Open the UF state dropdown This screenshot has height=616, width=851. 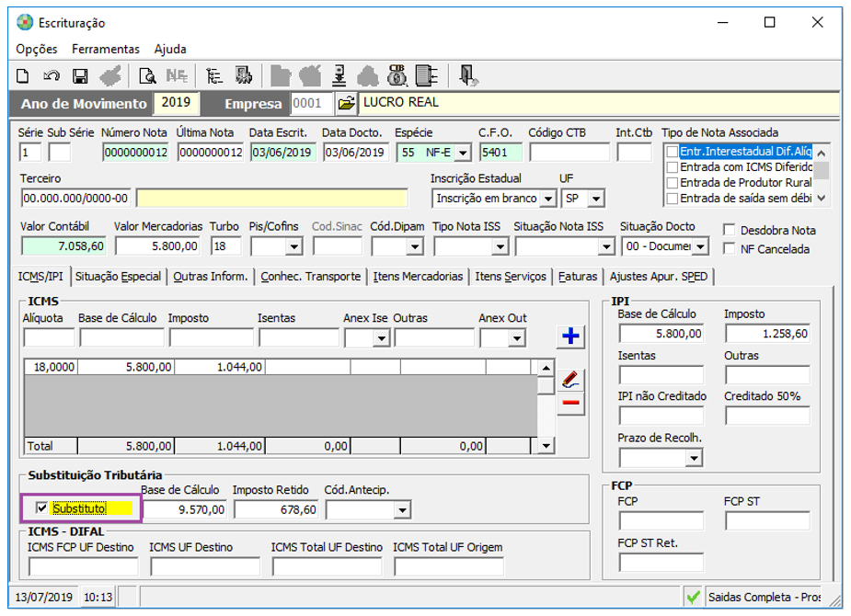click(x=595, y=199)
